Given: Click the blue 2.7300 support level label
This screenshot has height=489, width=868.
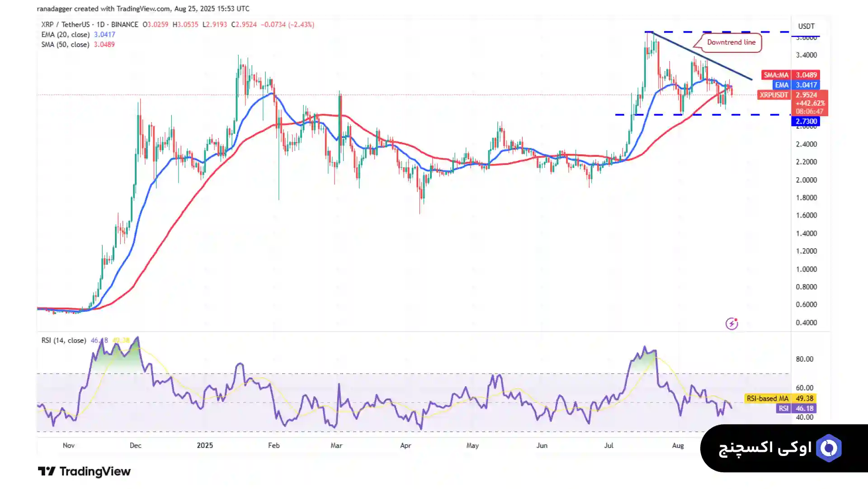Looking at the screenshot, I should coord(806,121).
